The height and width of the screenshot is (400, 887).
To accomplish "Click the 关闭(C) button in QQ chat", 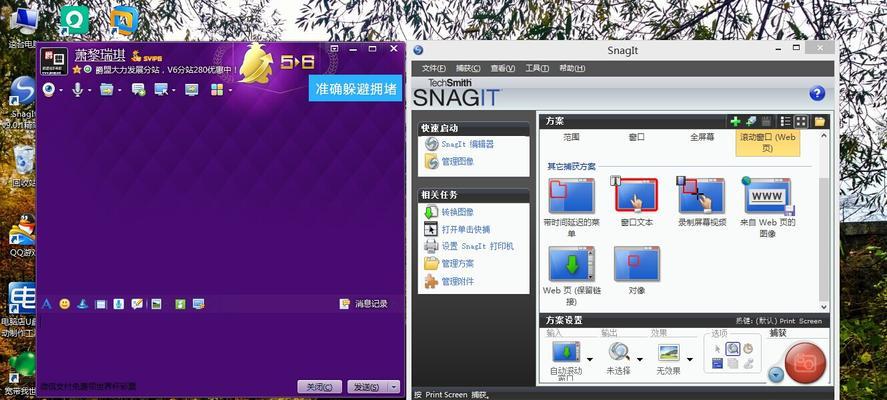I will tap(320, 387).
